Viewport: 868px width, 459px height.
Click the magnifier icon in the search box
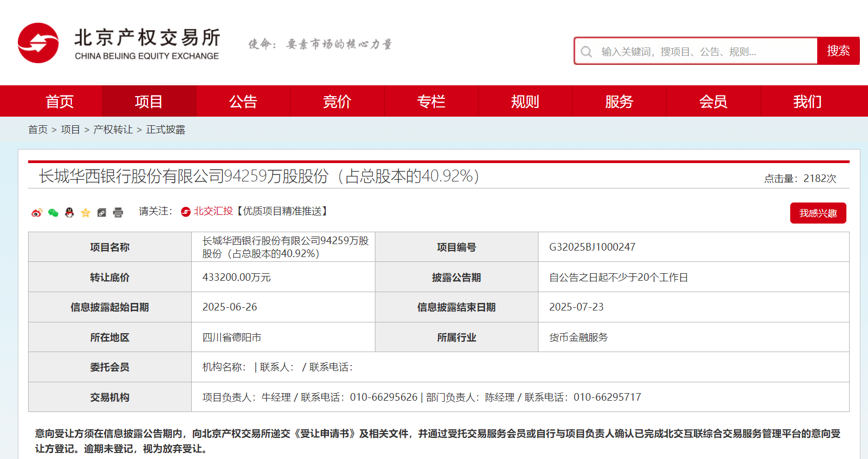587,52
